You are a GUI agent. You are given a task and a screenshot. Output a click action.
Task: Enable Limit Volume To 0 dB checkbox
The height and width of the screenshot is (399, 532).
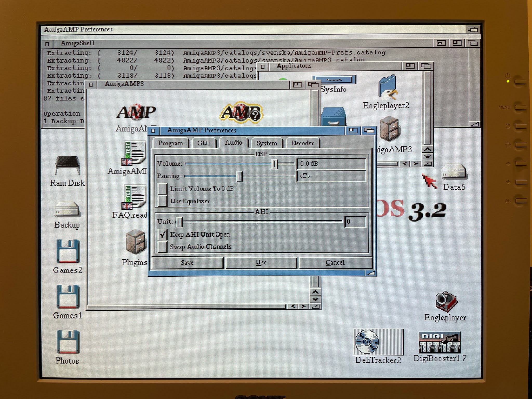[163, 189]
